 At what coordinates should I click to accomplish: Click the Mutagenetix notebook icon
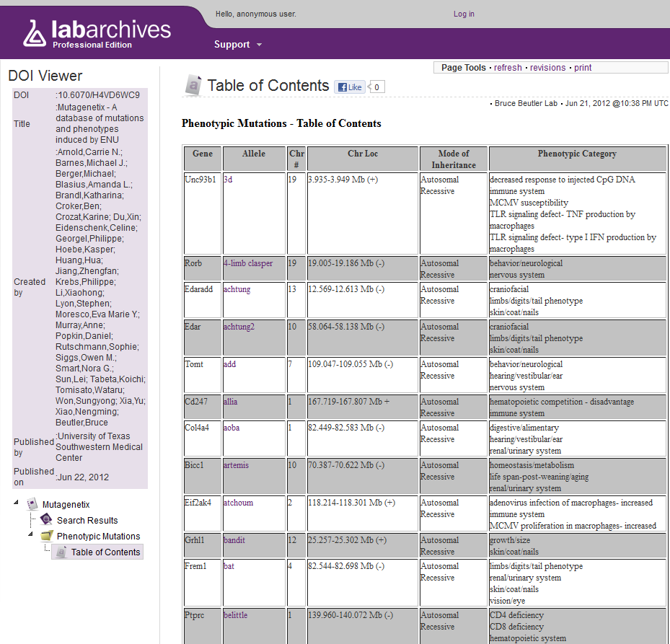[x=32, y=504]
